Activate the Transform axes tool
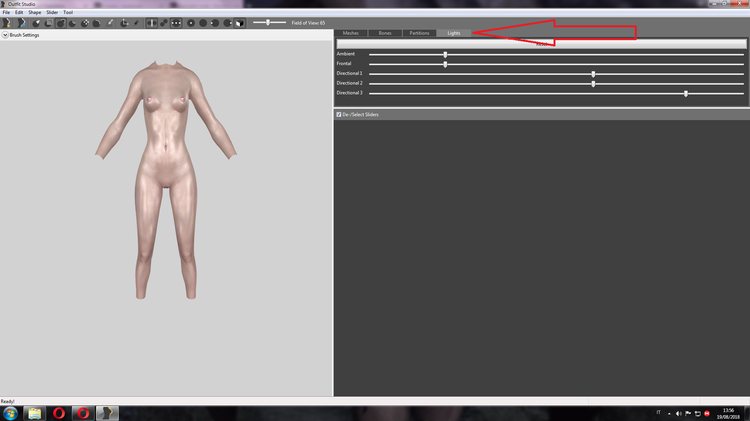750x421 pixels. tap(124, 23)
